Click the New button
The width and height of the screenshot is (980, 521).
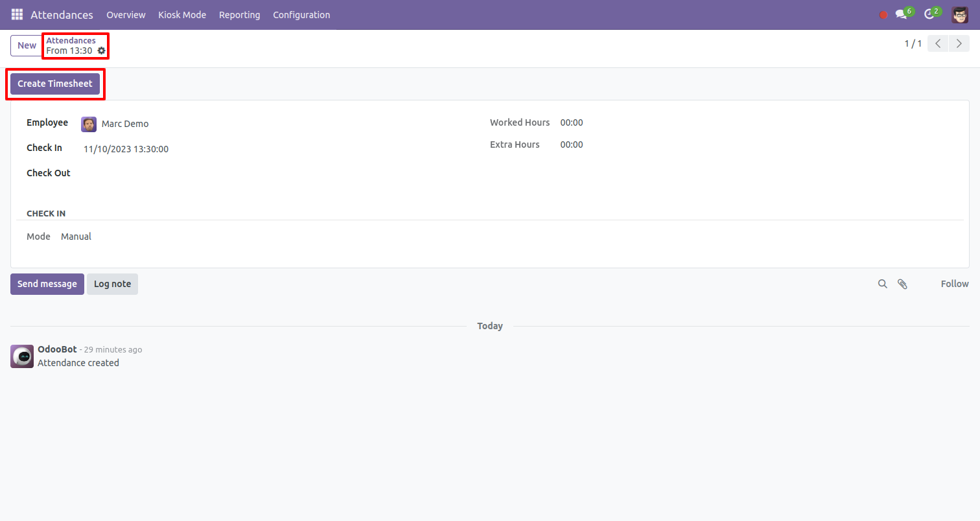pyautogui.click(x=27, y=45)
